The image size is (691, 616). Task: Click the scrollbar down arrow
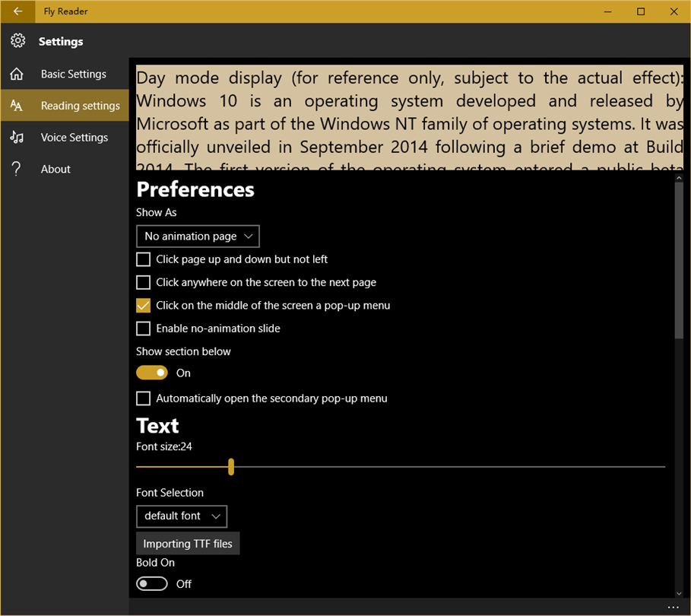(679, 593)
